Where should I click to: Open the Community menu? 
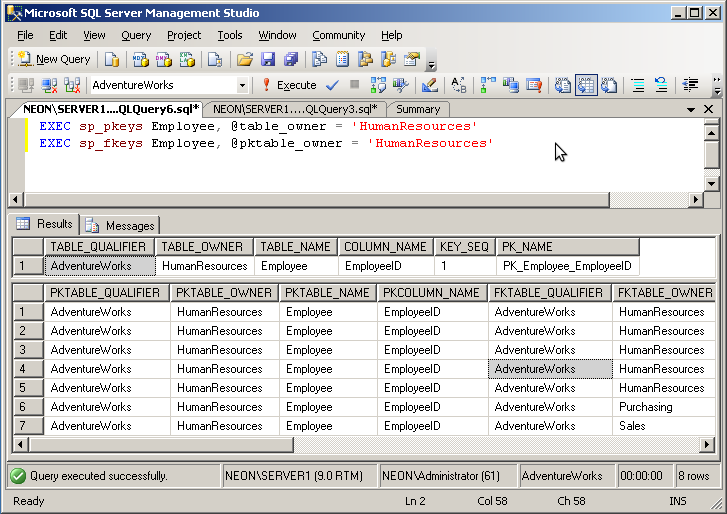338,35
